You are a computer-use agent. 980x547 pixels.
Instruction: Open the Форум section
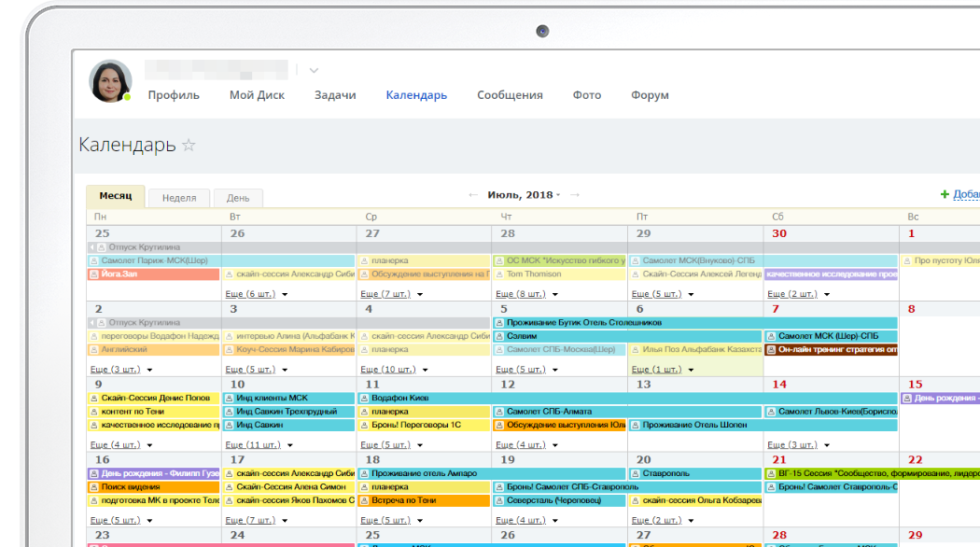click(x=650, y=95)
